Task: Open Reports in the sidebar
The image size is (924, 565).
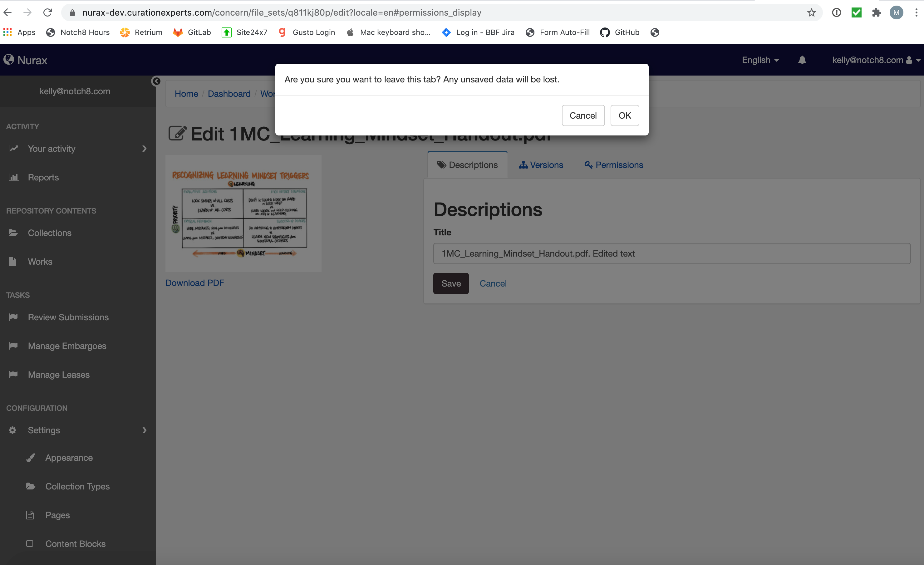Action: pyautogui.click(x=78, y=177)
